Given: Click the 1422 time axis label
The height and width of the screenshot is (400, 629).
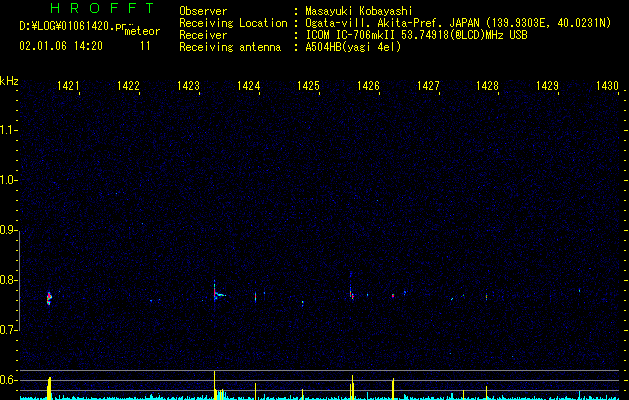Looking at the screenshot, I should (128, 86).
